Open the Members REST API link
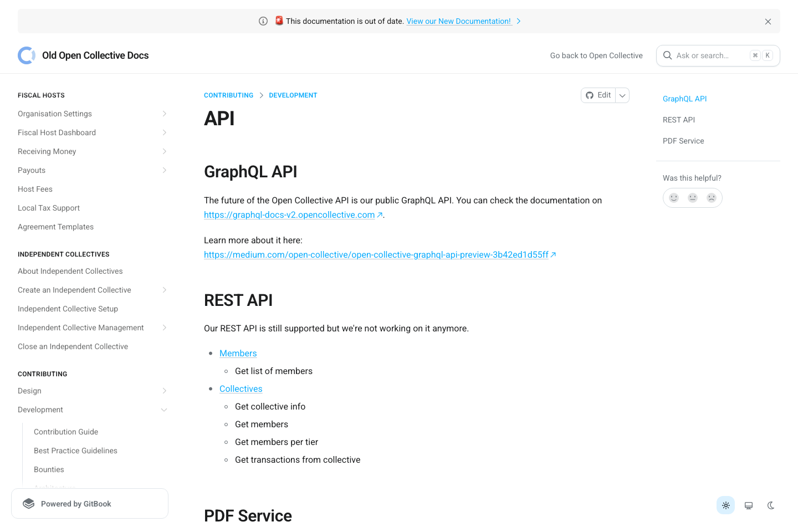This screenshot has width=798, height=532. [238, 353]
